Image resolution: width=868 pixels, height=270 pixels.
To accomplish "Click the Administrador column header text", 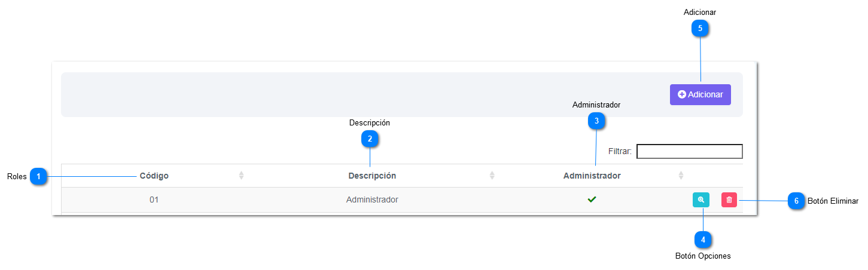I will (592, 176).
